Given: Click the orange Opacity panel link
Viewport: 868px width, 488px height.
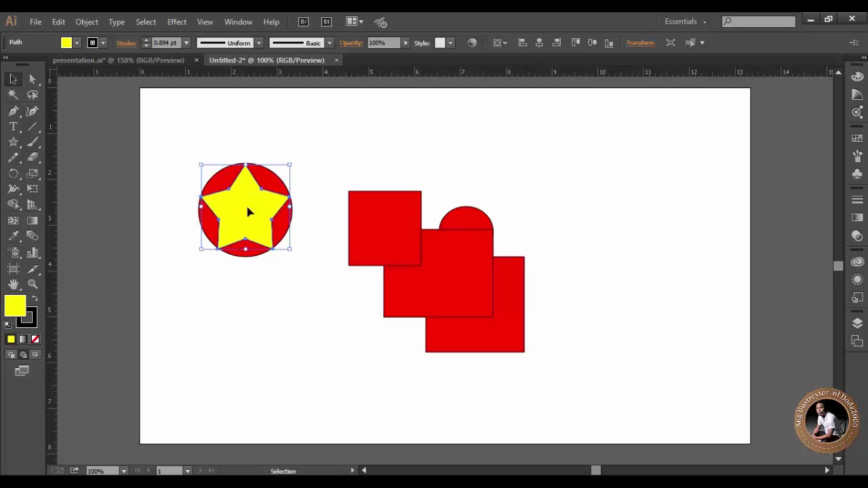Looking at the screenshot, I should (x=351, y=43).
